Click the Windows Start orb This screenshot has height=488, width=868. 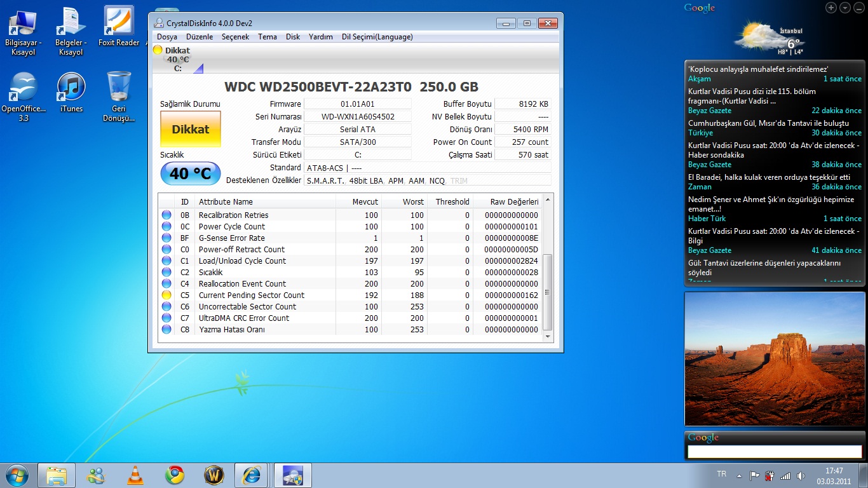click(17, 475)
